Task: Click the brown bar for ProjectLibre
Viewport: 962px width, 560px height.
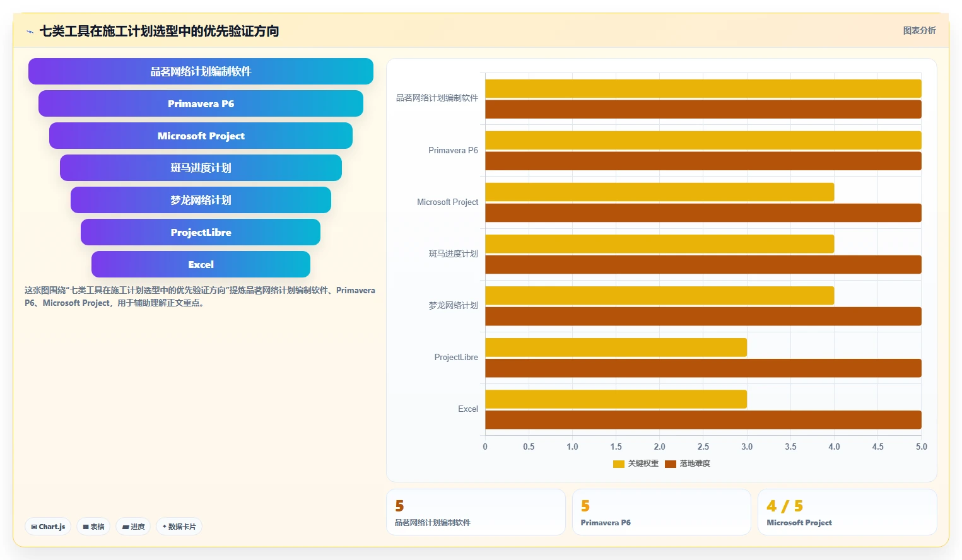Action: [x=703, y=368]
